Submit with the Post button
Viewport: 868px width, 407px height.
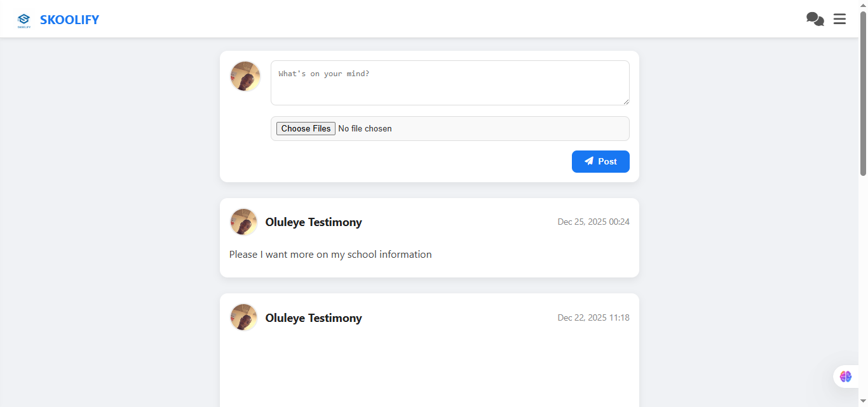[600, 161]
